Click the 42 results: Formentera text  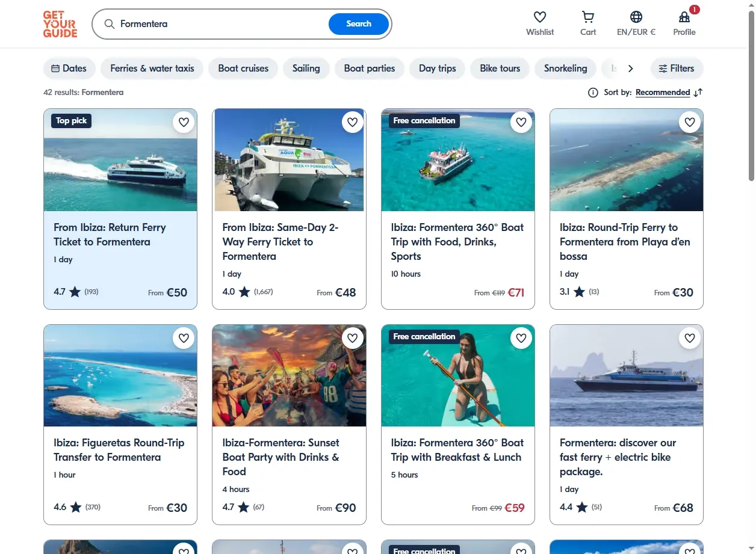[83, 93]
